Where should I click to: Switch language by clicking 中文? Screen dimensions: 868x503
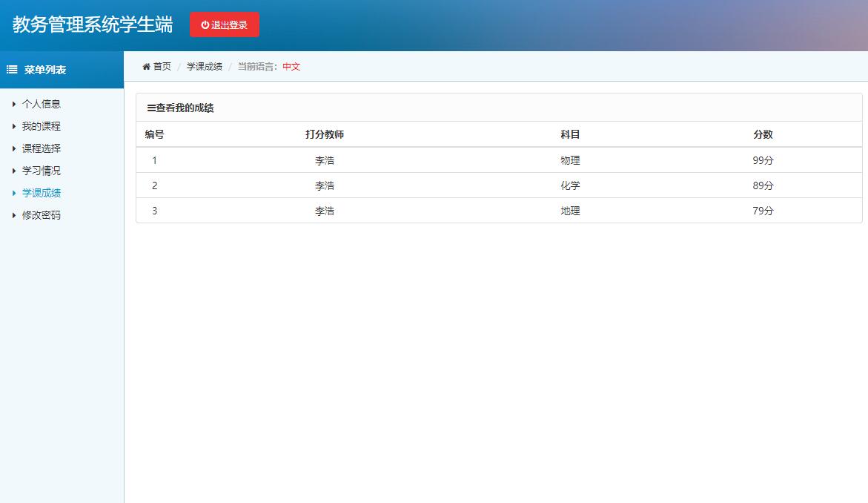tap(290, 66)
